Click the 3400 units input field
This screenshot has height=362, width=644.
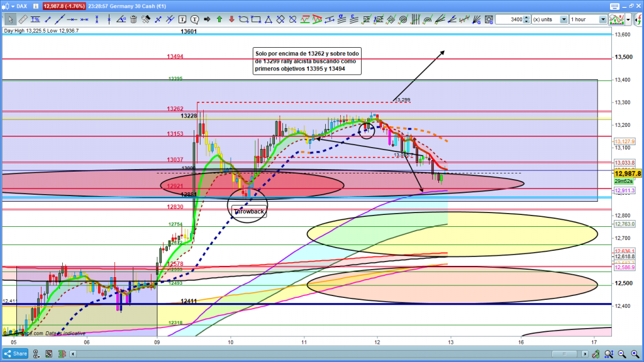click(x=508, y=19)
